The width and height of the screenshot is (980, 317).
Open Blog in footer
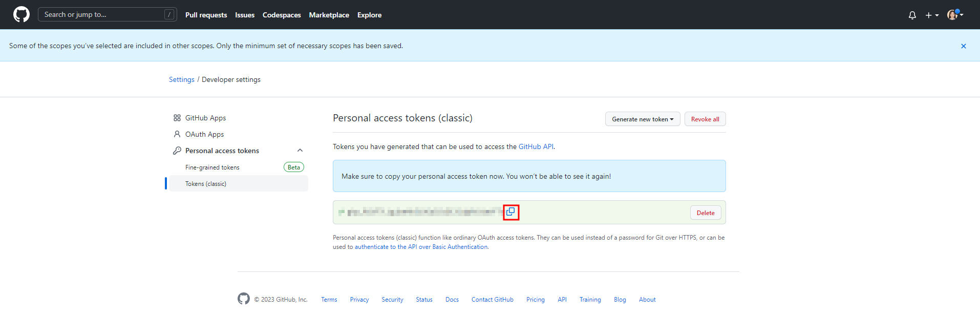(620, 300)
